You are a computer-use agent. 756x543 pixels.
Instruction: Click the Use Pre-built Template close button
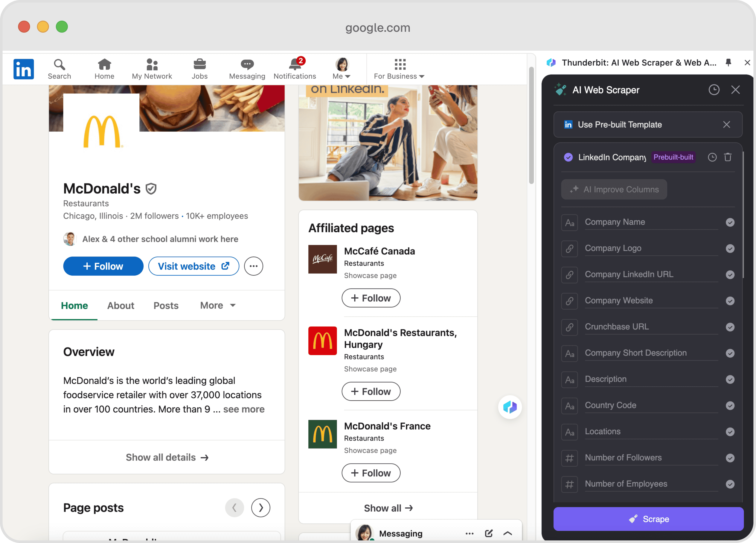tap(727, 124)
